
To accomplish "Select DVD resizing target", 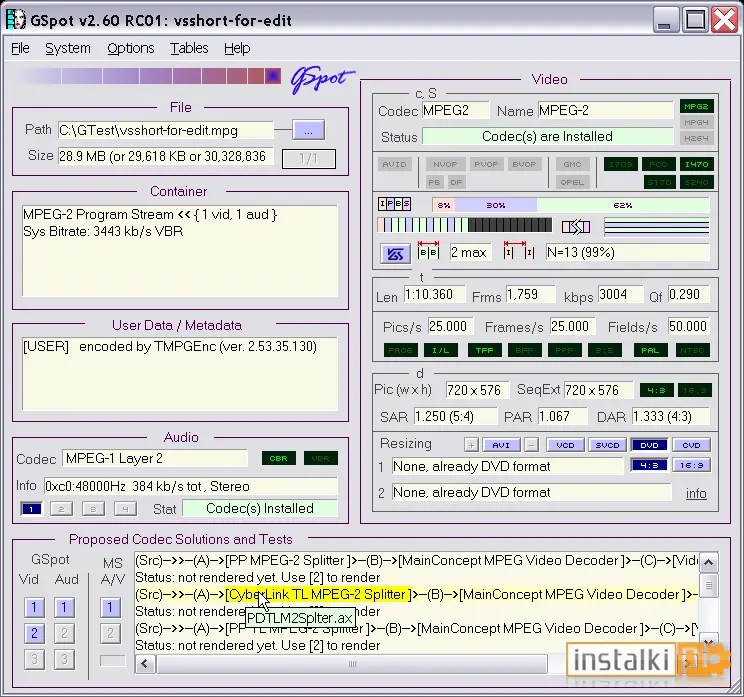I will (649, 445).
